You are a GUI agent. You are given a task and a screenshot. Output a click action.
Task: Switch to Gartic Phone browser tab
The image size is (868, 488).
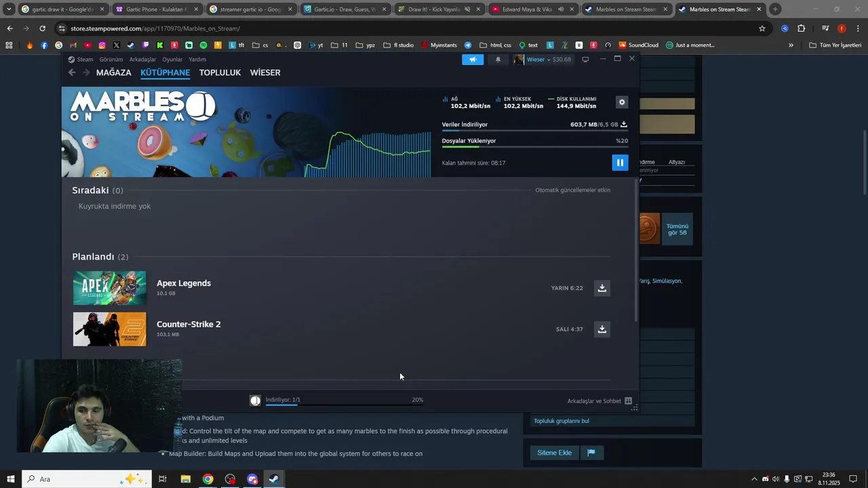click(x=156, y=9)
